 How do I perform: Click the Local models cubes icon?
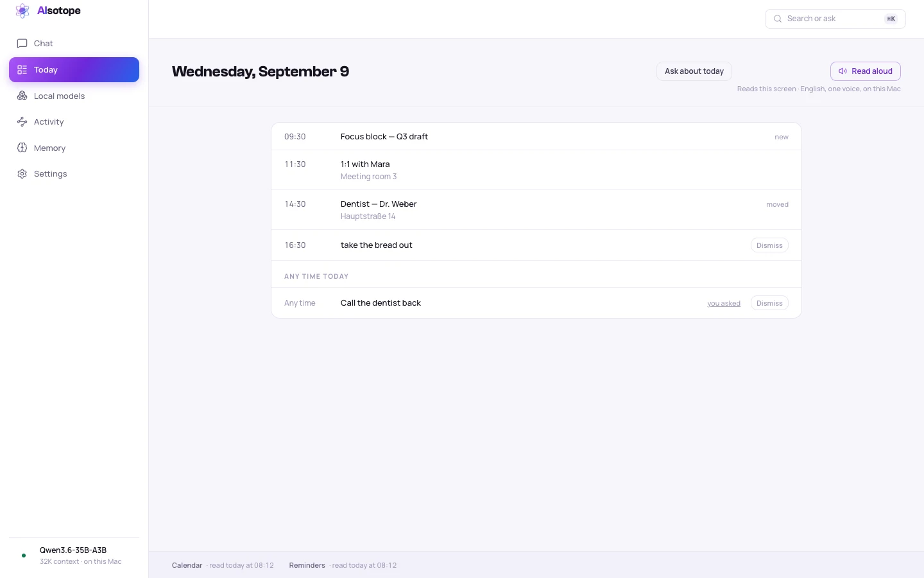coord(22,96)
